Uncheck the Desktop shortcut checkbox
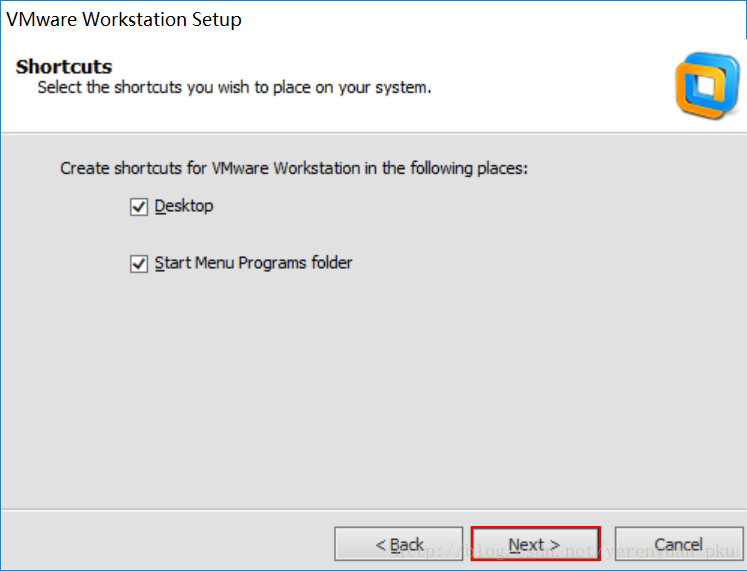The width and height of the screenshot is (747, 571). [139, 207]
